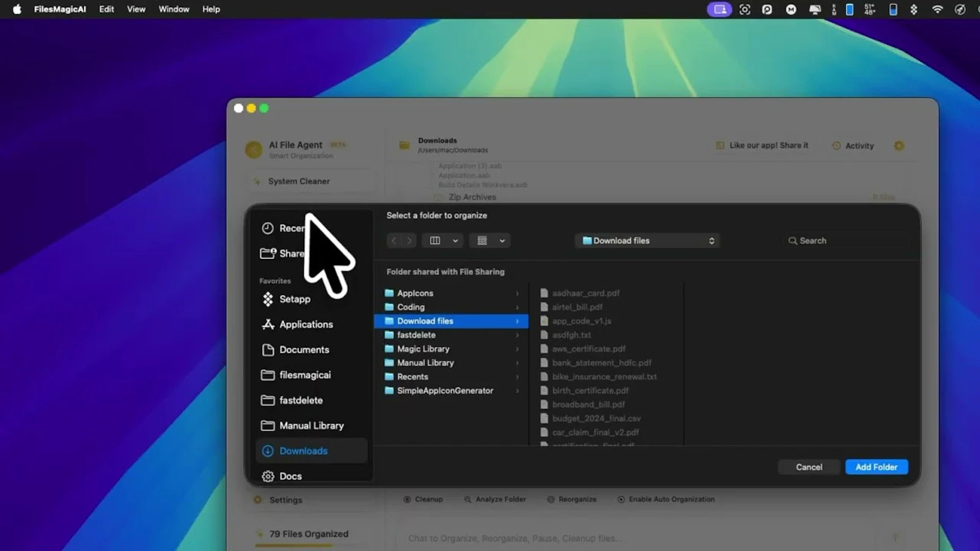Image resolution: width=980 pixels, height=551 pixels.
Task: Expand SimpleAppIconGenerator folder chevron
Action: point(518,391)
